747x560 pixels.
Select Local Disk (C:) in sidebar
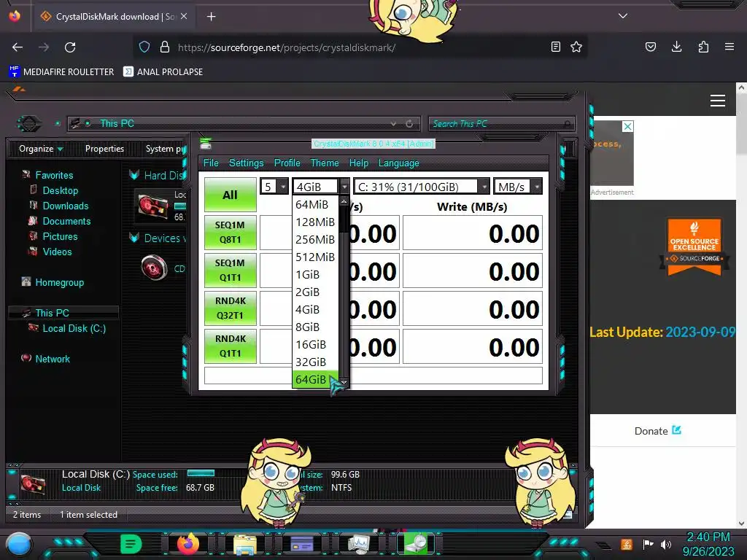[x=74, y=328]
